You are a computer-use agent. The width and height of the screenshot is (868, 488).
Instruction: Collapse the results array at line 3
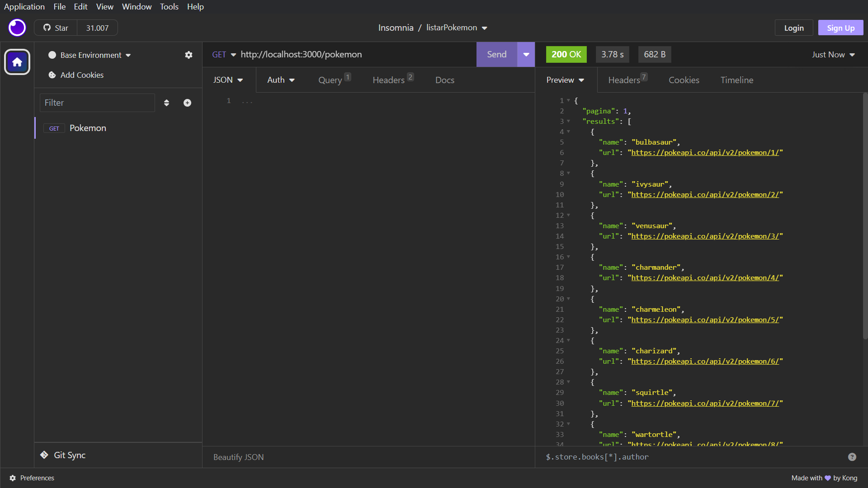tap(568, 121)
